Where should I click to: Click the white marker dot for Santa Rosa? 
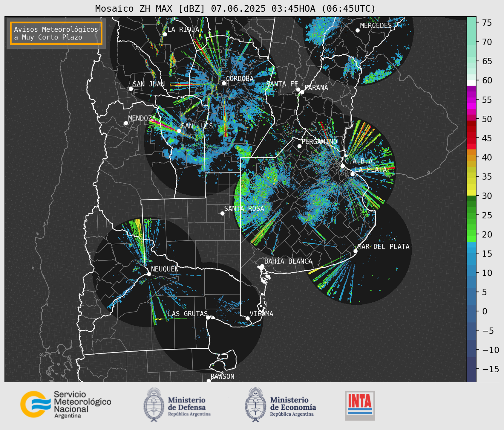(222, 213)
